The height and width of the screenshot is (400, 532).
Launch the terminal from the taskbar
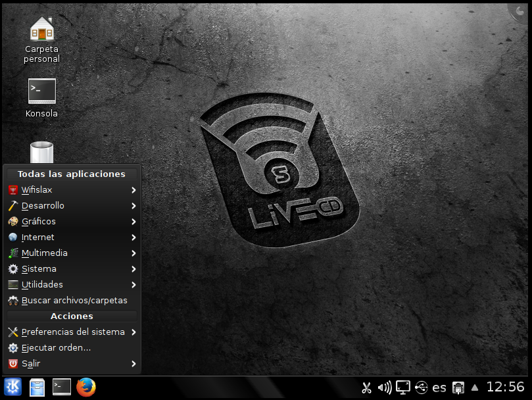pos(62,387)
